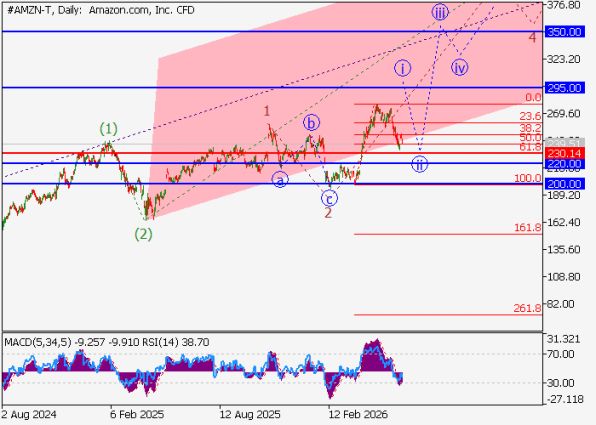596x425 pixels.
Task: Select the circled b wave label
Action: pos(311,123)
